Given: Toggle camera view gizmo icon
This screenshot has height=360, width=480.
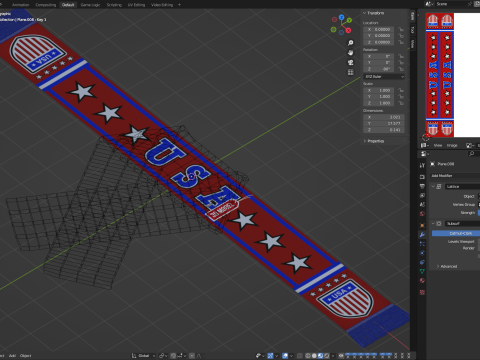Looking at the screenshot, I should point(351,62).
